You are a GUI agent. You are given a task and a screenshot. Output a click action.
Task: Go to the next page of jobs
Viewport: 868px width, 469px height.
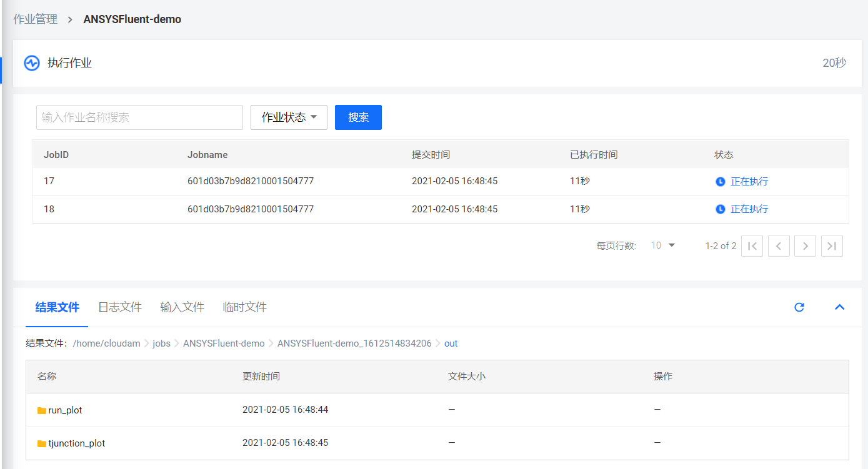806,246
